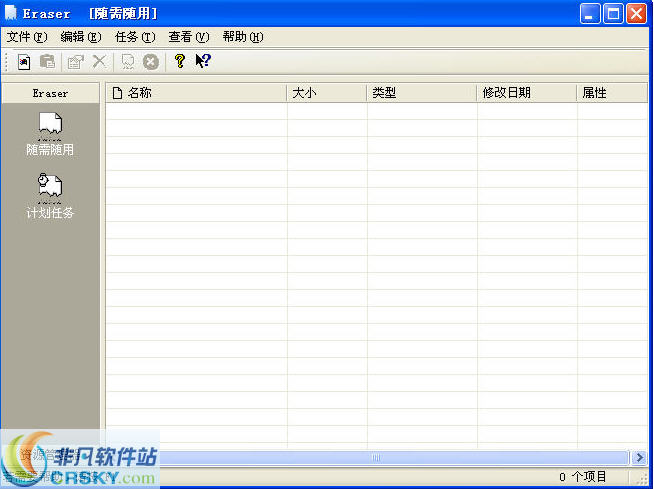Screen dimensions: 654x489
Task: Click the New Task toolbar icon
Action: click(24, 62)
